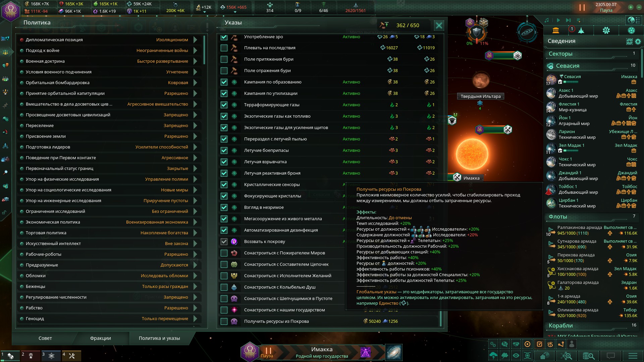Click the galaxy view ring icon on map
The image size is (644, 362).
[527, 32]
